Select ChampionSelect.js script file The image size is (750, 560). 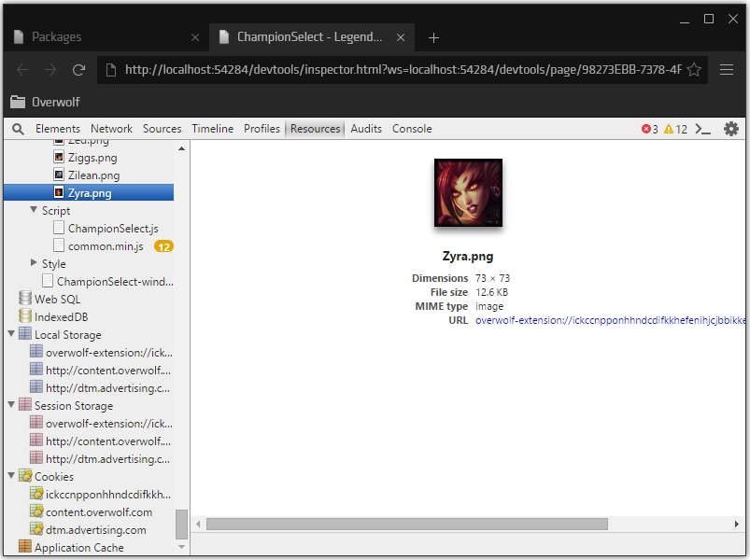(x=113, y=229)
